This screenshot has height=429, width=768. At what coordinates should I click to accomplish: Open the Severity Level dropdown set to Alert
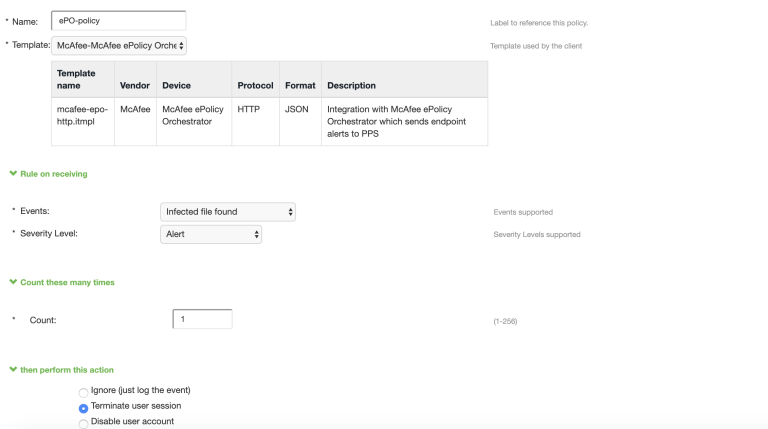pyautogui.click(x=211, y=234)
